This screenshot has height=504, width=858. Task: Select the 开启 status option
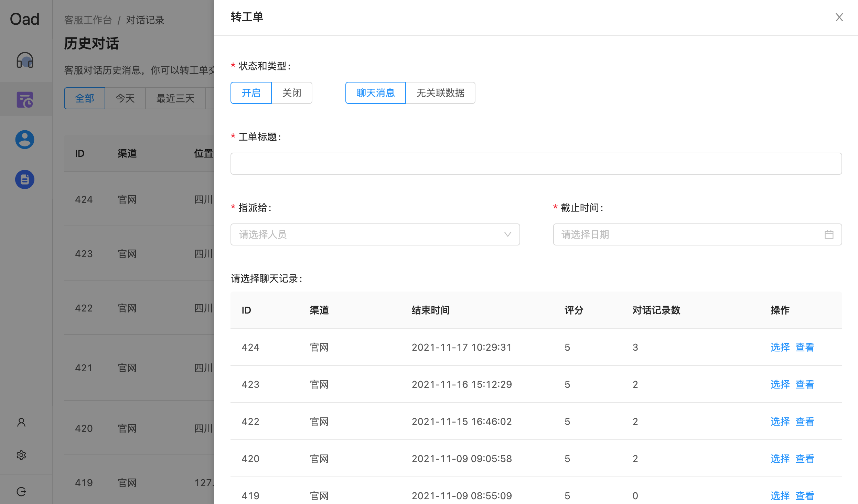(x=251, y=93)
